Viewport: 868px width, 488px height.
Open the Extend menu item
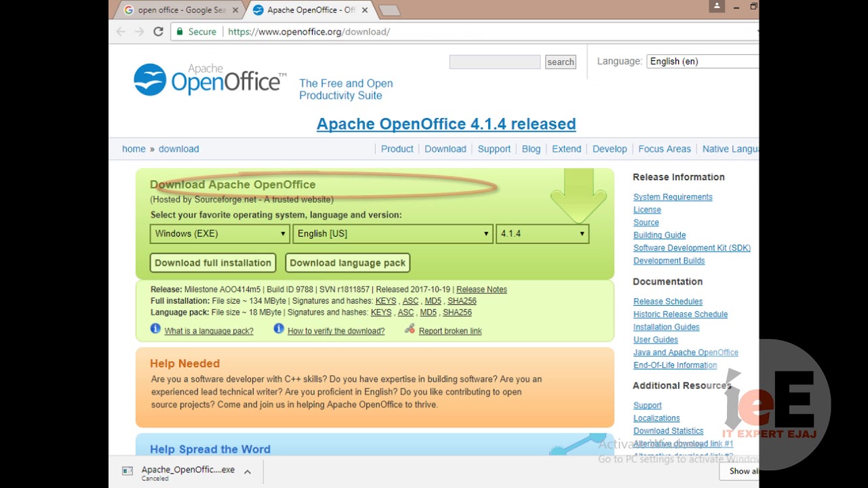click(567, 149)
